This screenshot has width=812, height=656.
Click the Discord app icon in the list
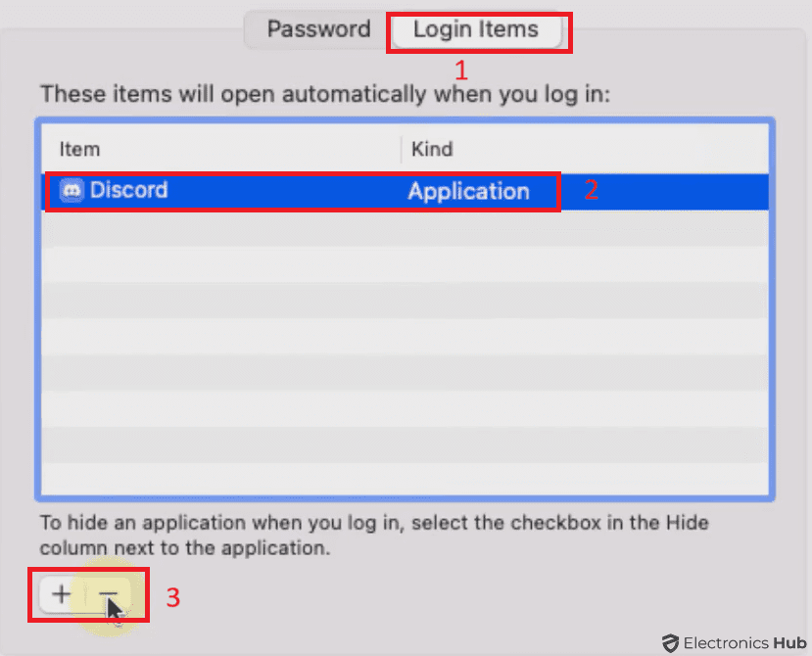point(72,190)
